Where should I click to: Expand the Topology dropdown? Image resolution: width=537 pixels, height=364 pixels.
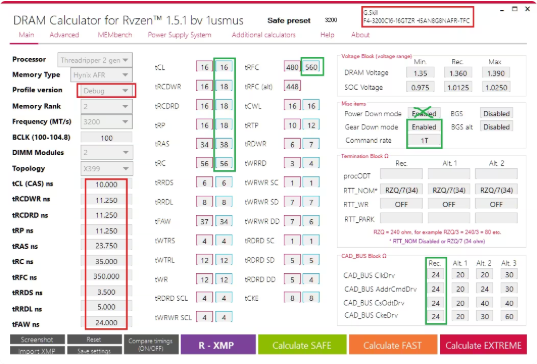click(x=107, y=168)
